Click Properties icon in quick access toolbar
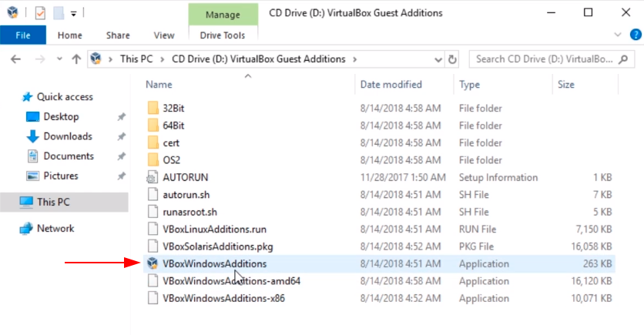Image resolution: width=644 pixels, height=335 pixels. coord(41,13)
